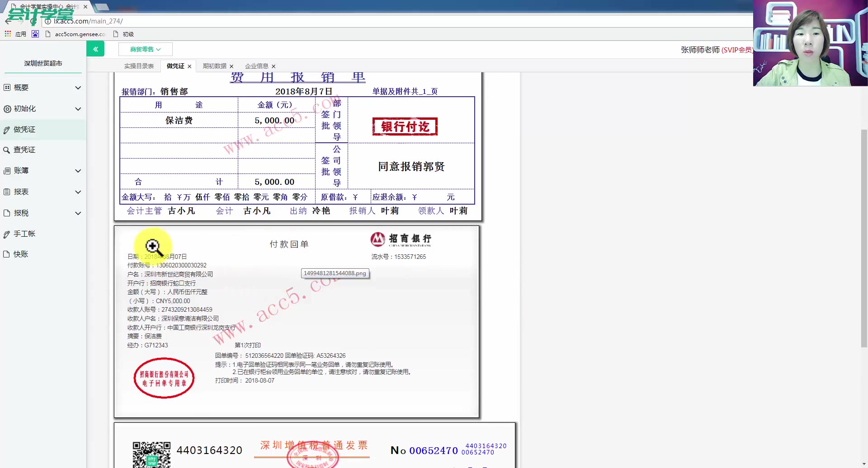Switch to the 期初数据 tab

tap(214, 66)
